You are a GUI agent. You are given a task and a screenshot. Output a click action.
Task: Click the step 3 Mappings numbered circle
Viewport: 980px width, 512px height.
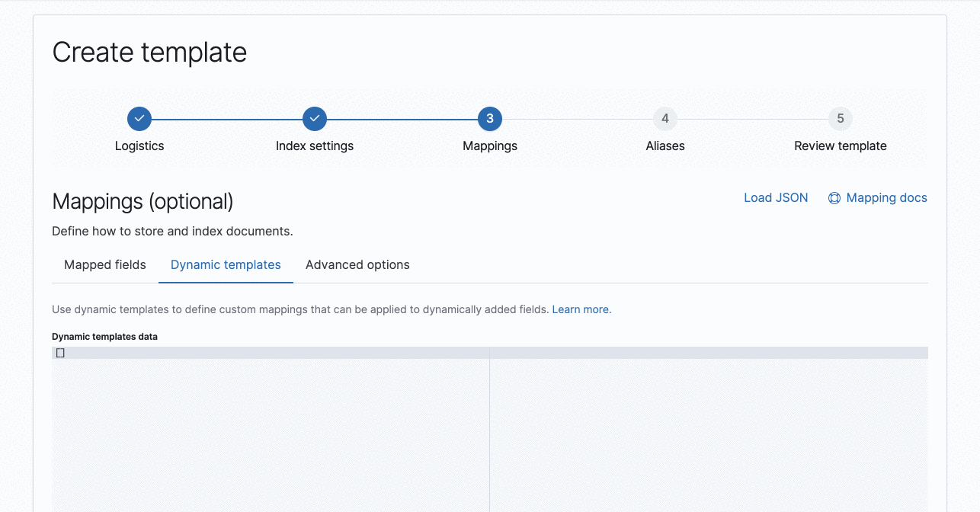(x=490, y=119)
